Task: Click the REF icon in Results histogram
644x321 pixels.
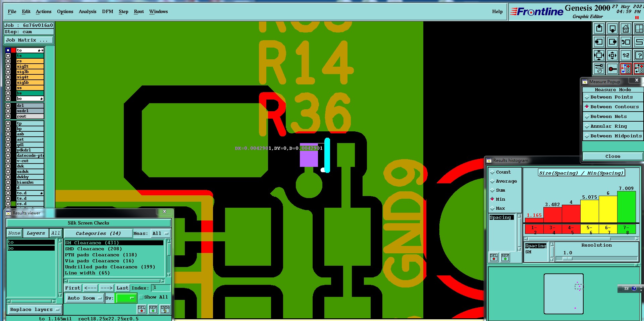Action: 505,257
